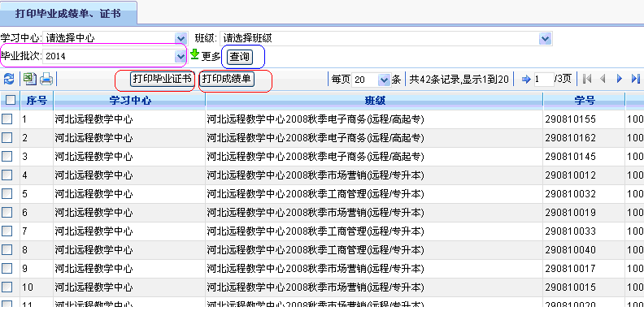This screenshot has height=324, width=644.
Task: Sort by the 学号 column header
Action: pyautogui.click(x=585, y=101)
